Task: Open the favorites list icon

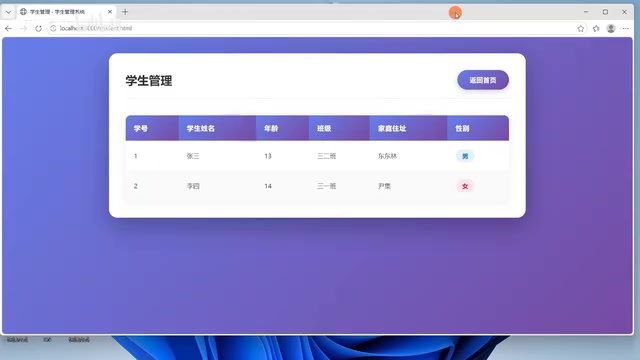Action: pos(596,29)
